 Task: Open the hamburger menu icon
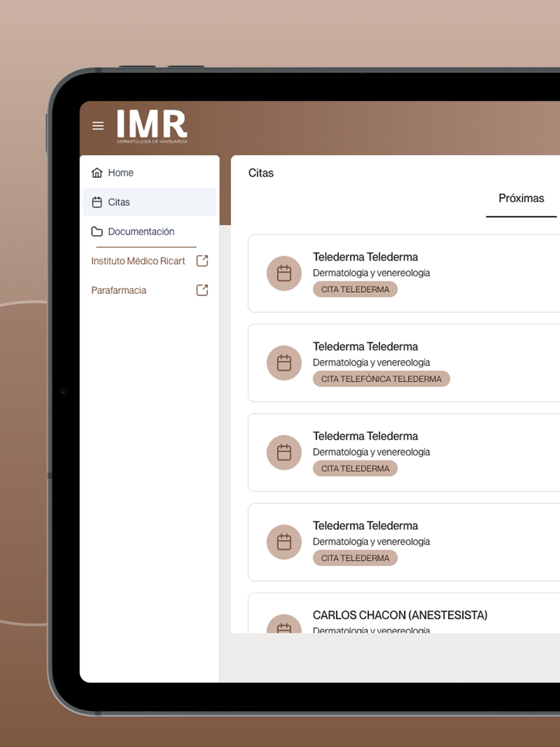tap(98, 126)
